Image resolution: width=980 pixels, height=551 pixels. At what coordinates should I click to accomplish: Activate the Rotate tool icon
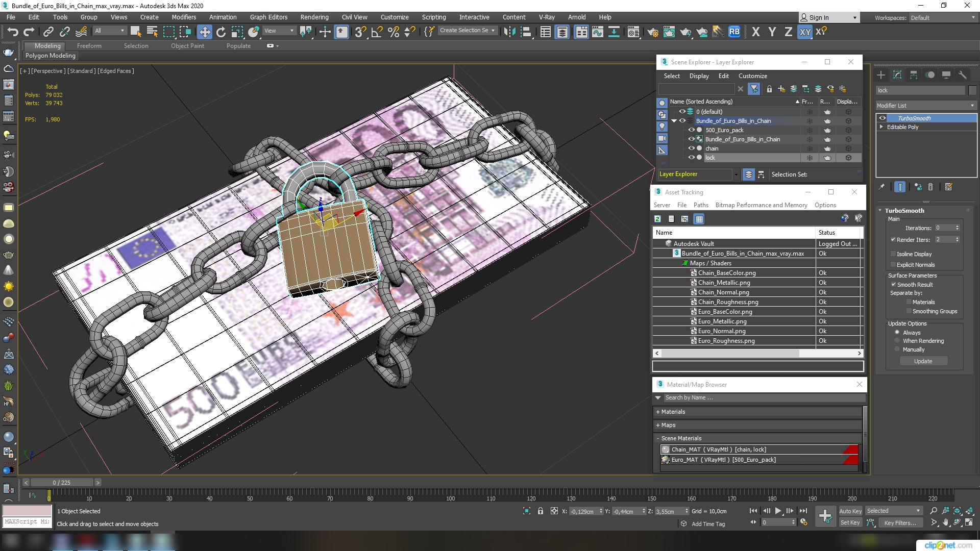click(x=220, y=32)
